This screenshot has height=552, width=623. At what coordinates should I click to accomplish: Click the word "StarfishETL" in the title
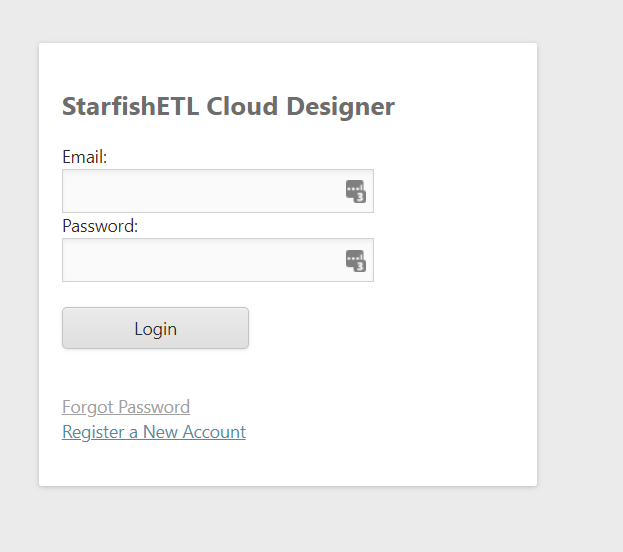[130, 106]
